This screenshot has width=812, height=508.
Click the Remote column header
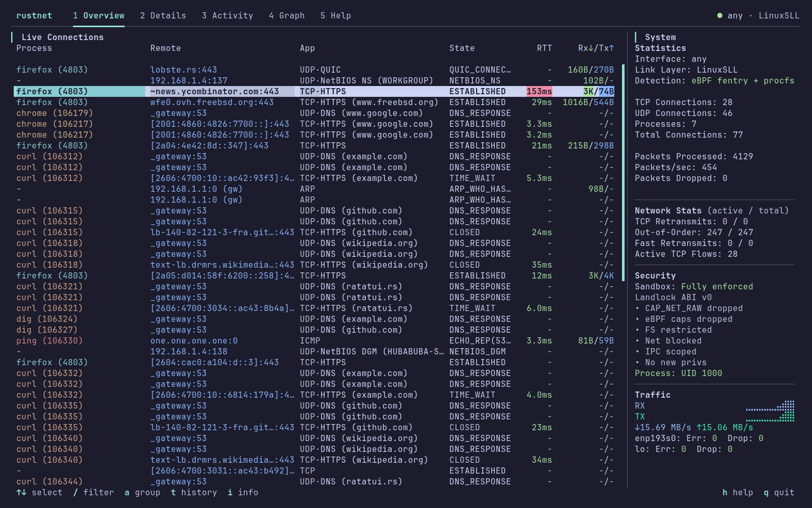click(165, 48)
